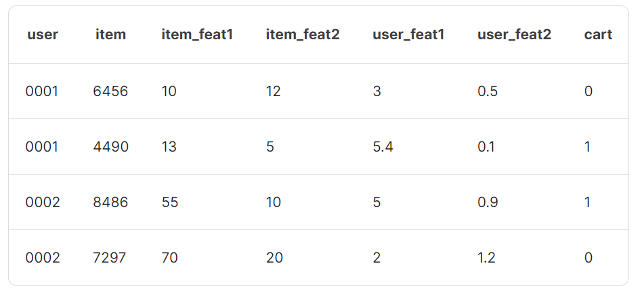Image resolution: width=644 pixels, height=291 pixels.
Task: Click the user_feat1 column header
Action: click(408, 35)
